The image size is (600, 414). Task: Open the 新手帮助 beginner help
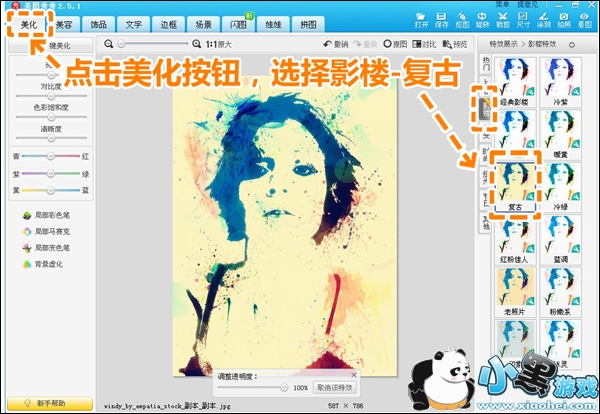click(x=50, y=403)
